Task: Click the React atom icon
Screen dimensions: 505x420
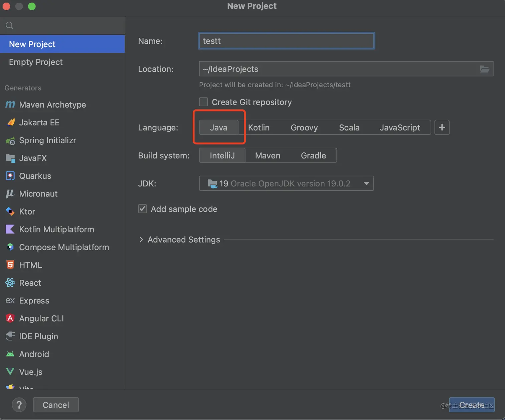Action: click(10, 283)
